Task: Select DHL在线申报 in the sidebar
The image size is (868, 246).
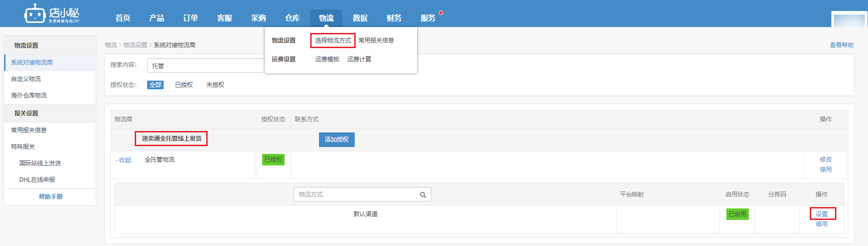Action: coord(37,180)
